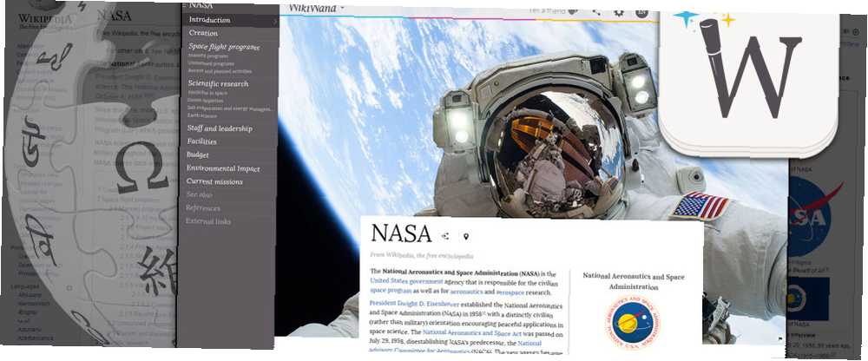868x361 pixels.
Task: Open the WikiWand logo dropdown menu
Action: 316,8
